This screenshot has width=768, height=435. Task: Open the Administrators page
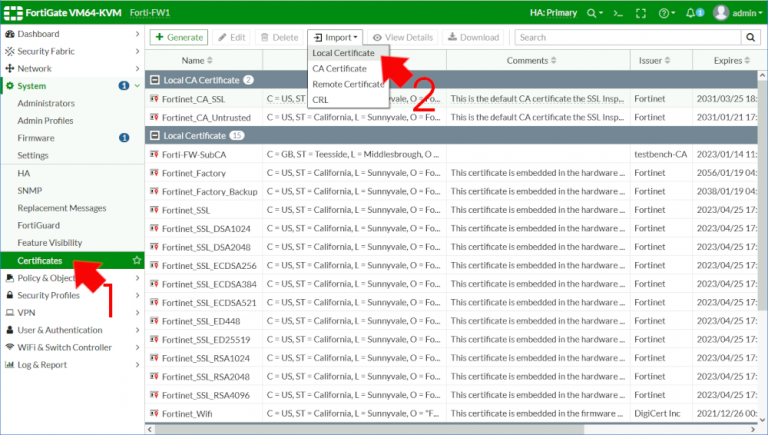(x=46, y=103)
